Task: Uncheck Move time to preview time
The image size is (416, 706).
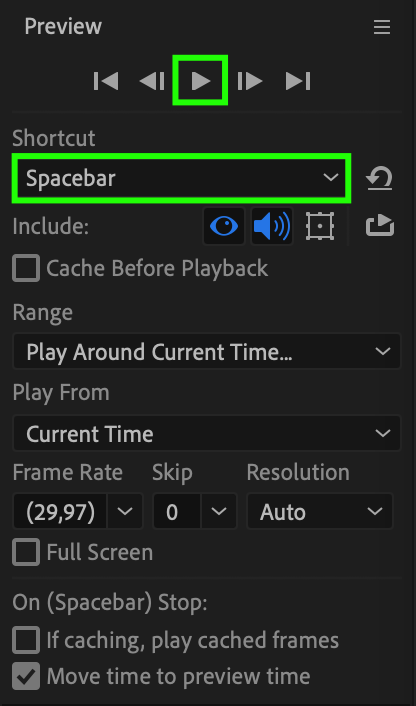Action: tap(26, 676)
